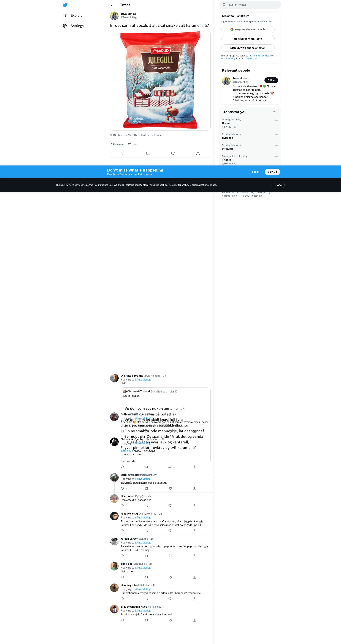Viewport: 341px width, 644px height.
Task: Open options for #Playoff trend
Action: point(276,146)
